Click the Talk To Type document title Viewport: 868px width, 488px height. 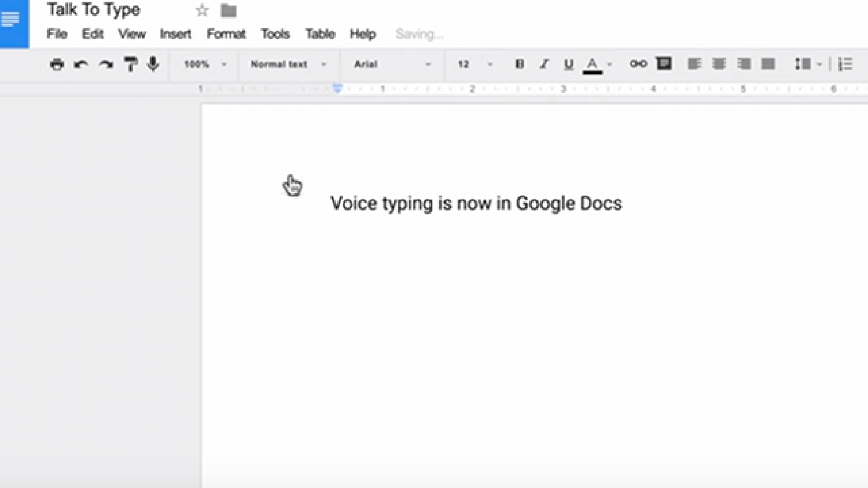94,10
